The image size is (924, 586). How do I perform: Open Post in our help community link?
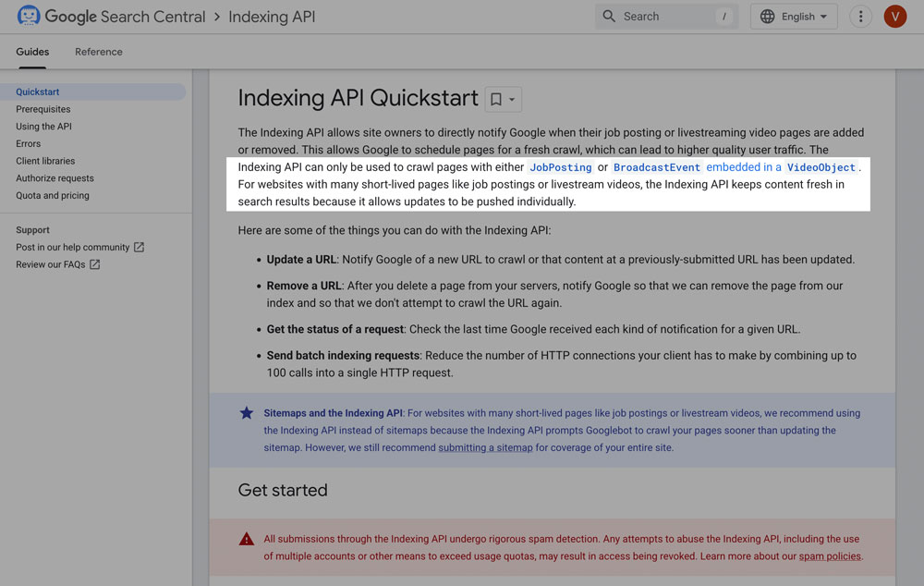point(72,247)
